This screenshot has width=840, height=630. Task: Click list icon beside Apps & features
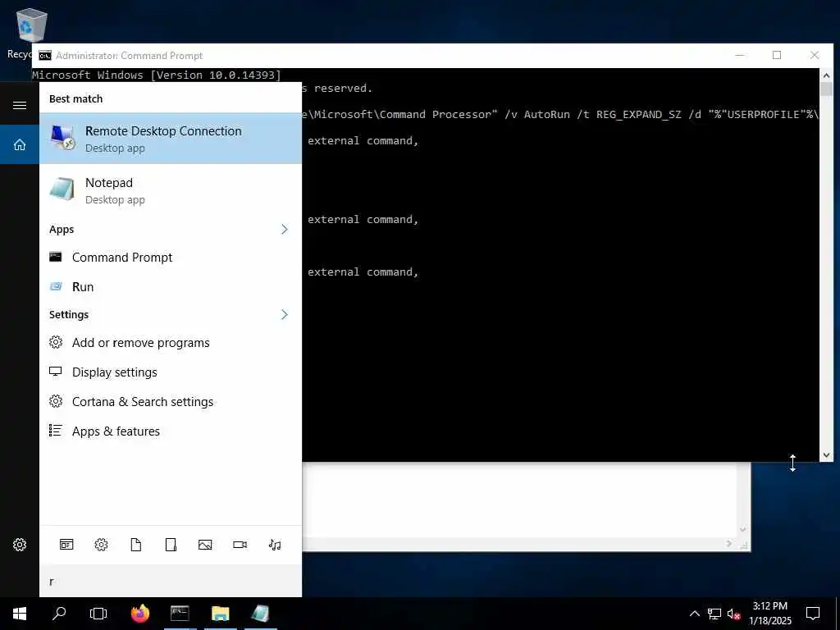pyautogui.click(x=55, y=430)
